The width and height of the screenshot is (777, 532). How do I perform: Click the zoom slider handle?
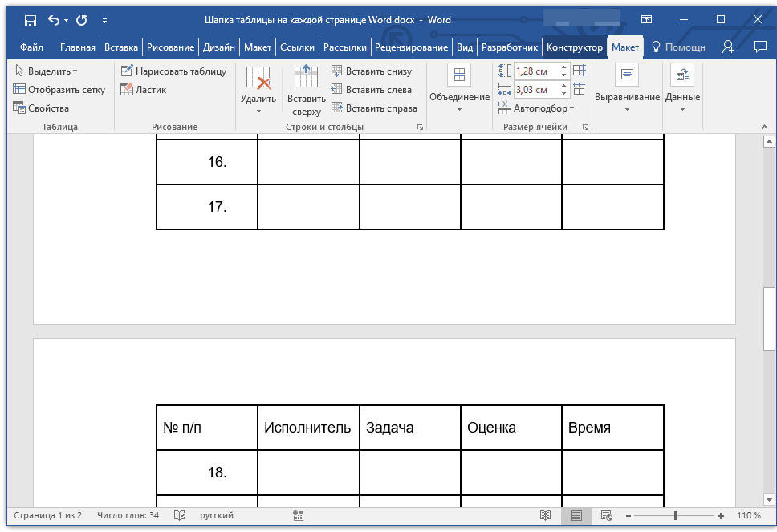coord(676,515)
